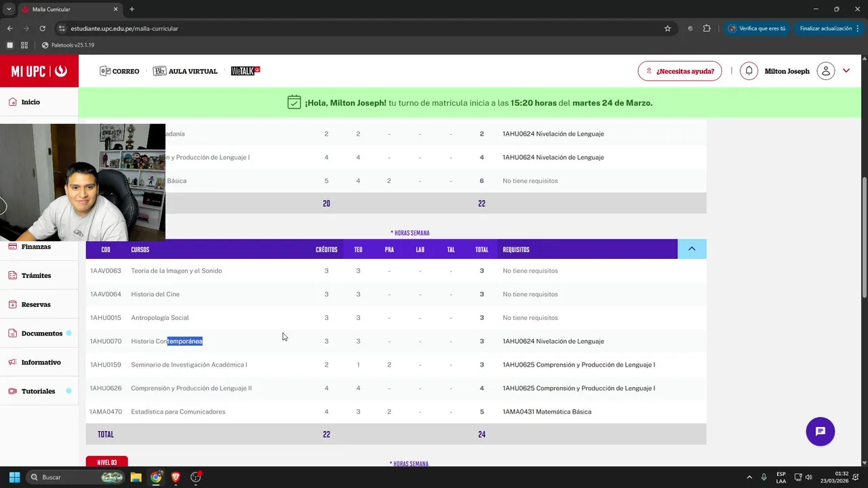868x488 pixels.
Task: Open Brave browser from taskbar
Action: coord(176,477)
